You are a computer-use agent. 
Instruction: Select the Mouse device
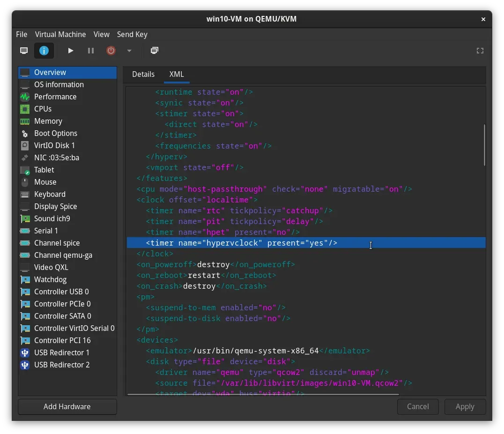pos(67,182)
